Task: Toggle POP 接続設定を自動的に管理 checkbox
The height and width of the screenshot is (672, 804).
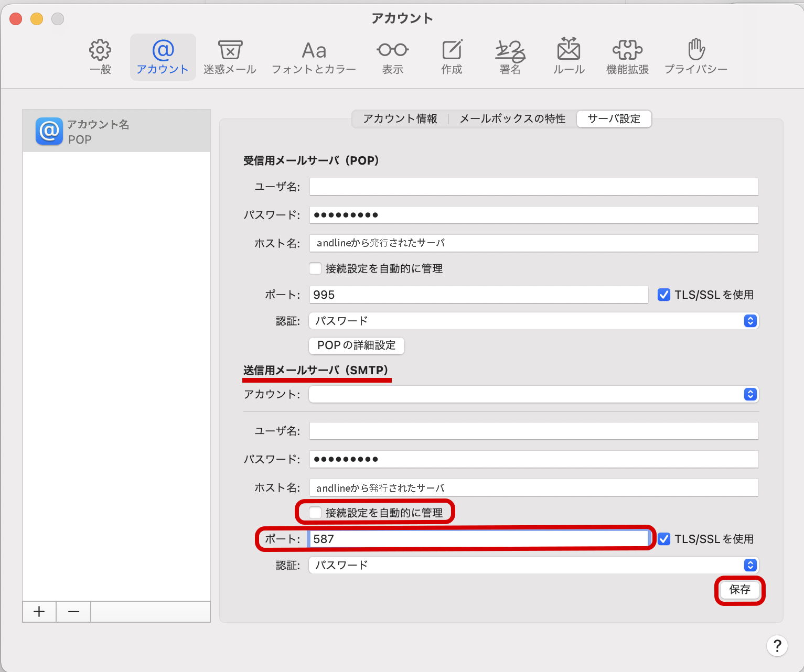Action: pos(315,268)
